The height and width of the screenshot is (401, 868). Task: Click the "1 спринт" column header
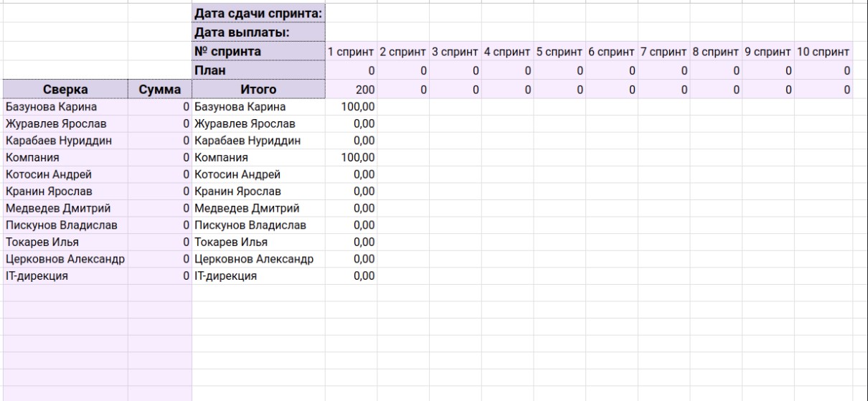[x=351, y=52]
